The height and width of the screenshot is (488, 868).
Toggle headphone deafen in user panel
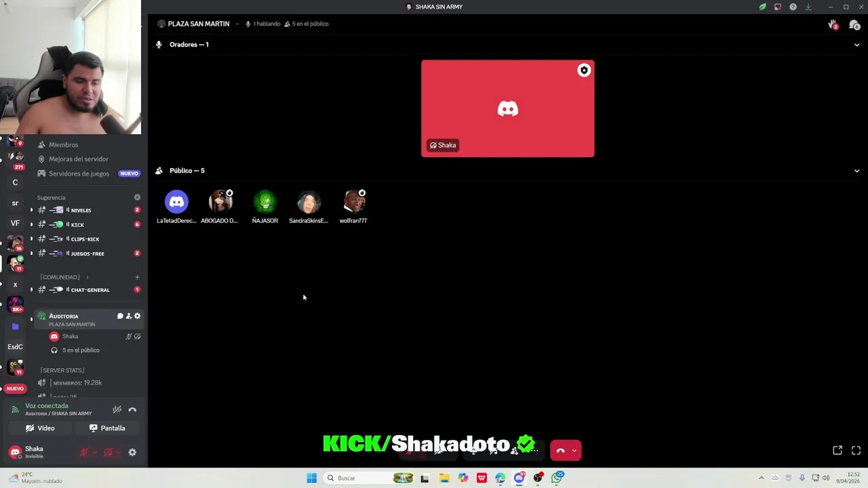coord(108,452)
